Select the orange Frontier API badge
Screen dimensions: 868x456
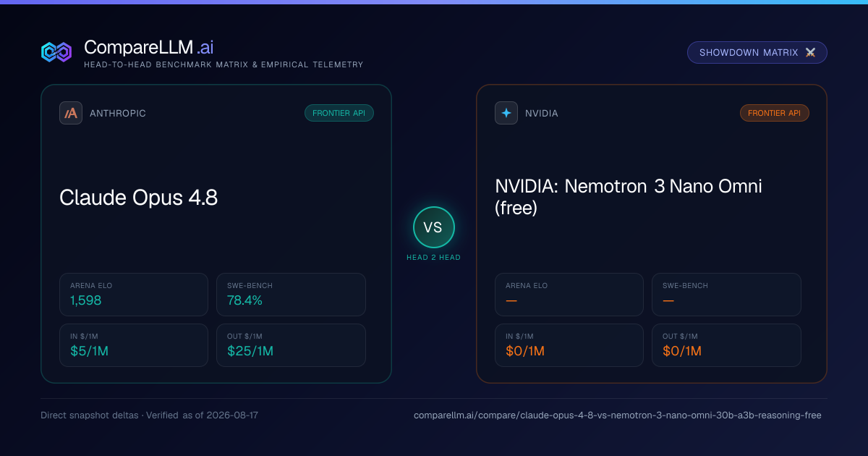click(775, 113)
